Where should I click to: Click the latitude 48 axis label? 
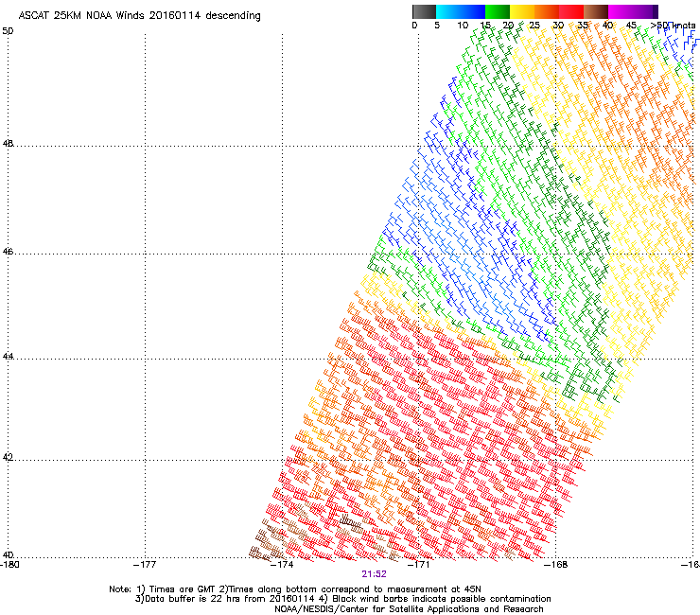point(8,144)
